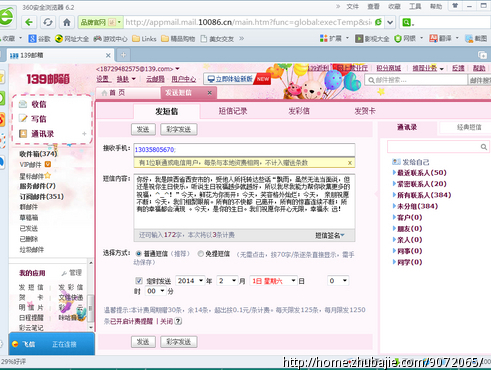This screenshot has width=491, height=370.
Task: Switch to the 发彩信 tab
Action: (299, 111)
